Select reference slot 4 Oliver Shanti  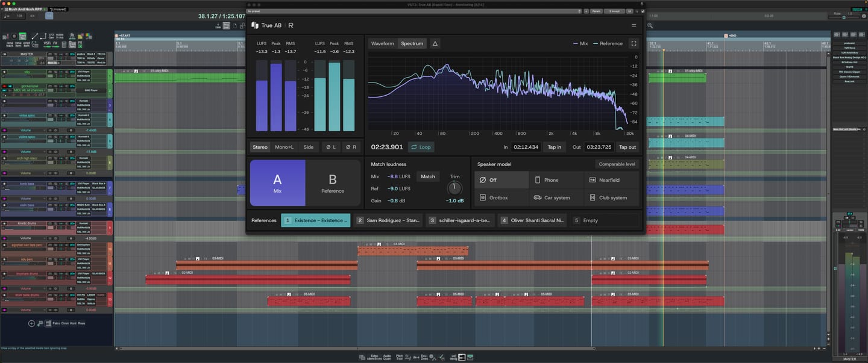533,220
